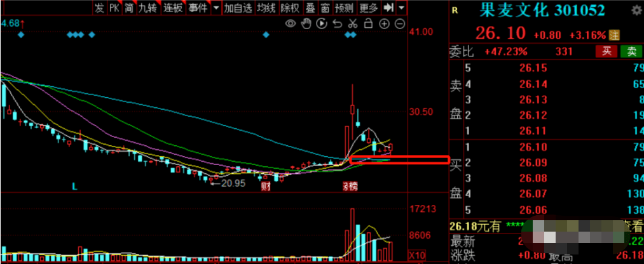Open settings gear beside stock name
644x264 pixels.
635,11
